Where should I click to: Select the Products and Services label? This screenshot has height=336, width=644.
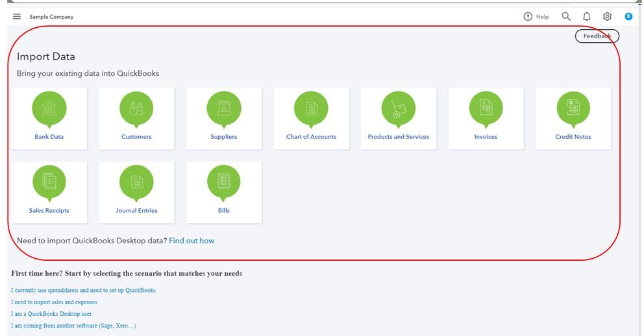click(399, 137)
